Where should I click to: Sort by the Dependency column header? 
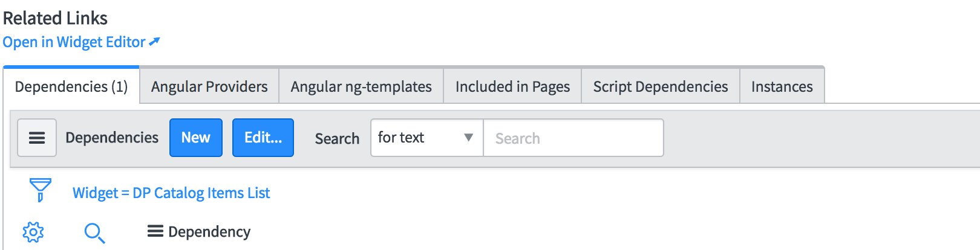click(x=209, y=232)
